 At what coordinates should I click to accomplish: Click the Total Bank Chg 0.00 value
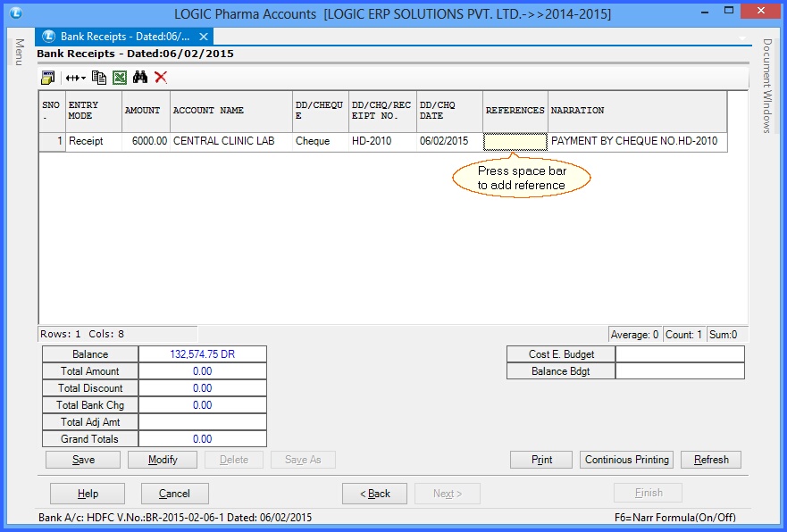pos(202,405)
